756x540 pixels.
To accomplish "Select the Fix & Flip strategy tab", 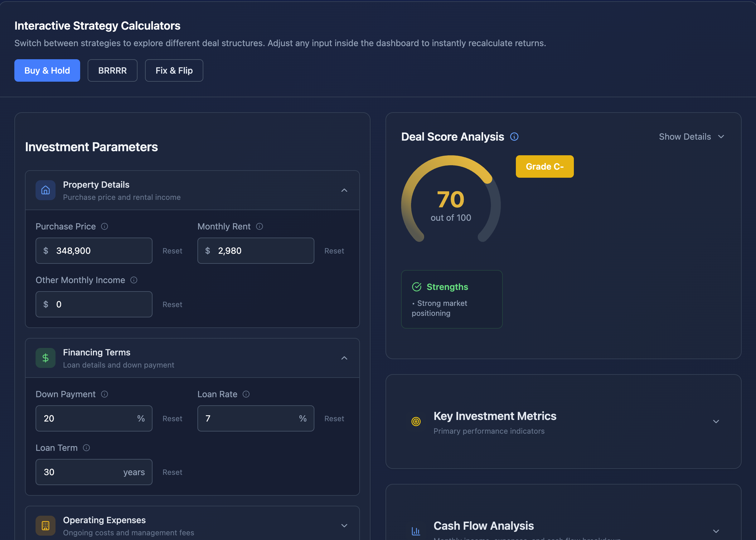I will click(174, 70).
